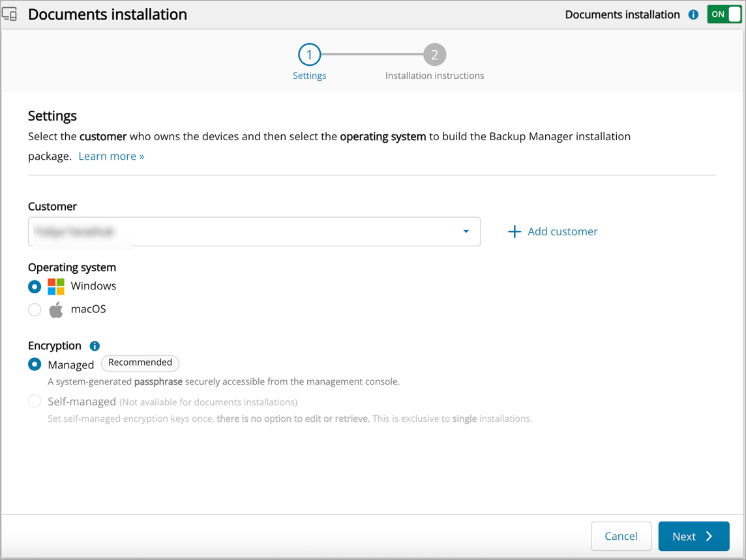The width and height of the screenshot is (746, 560).
Task: Click the devices icon beside the page title
Action: click(10, 14)
